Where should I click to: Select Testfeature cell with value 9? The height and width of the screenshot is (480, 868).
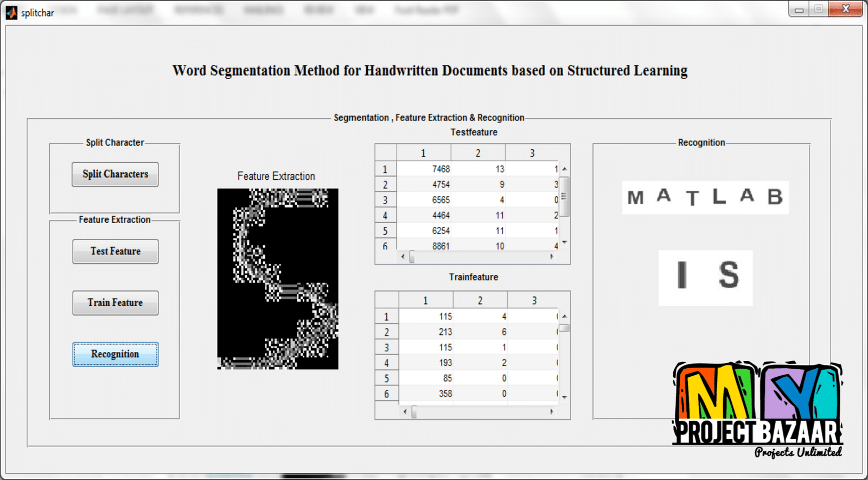[478, 185]
